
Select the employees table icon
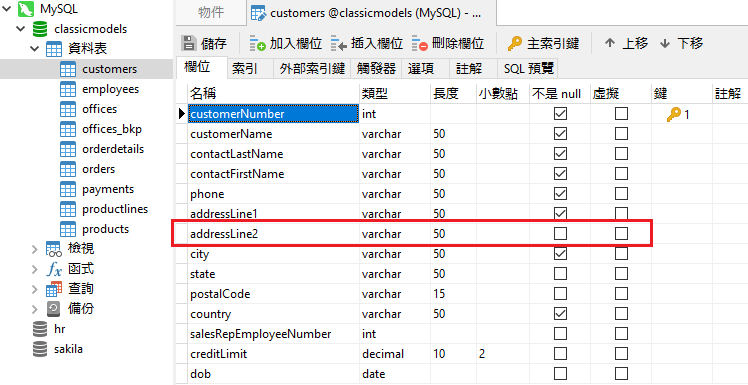[x=68, y=89]
